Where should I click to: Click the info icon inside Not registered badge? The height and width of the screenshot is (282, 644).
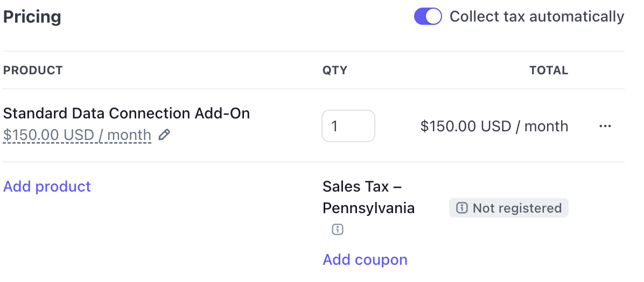tap(462, 208)
